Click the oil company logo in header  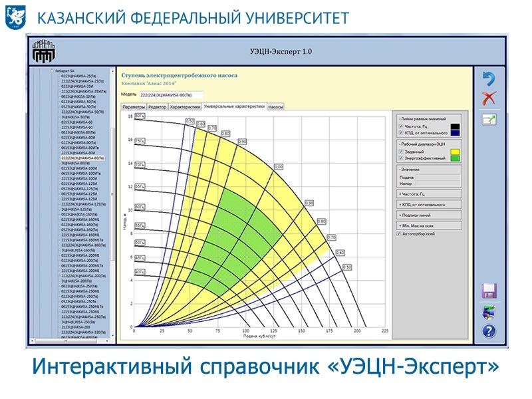click(43, 52)
